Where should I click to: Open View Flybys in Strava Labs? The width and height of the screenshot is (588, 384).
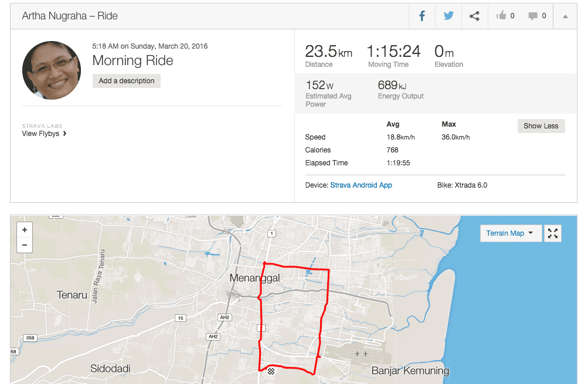pyautogui.click(x=44, y=134)
